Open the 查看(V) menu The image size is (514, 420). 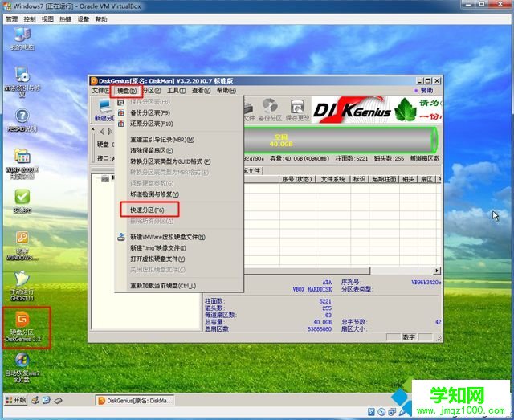tap(201, 90)
